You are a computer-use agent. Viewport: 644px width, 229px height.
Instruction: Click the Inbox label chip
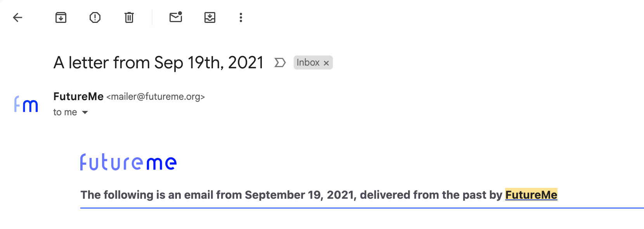point(308,62)
